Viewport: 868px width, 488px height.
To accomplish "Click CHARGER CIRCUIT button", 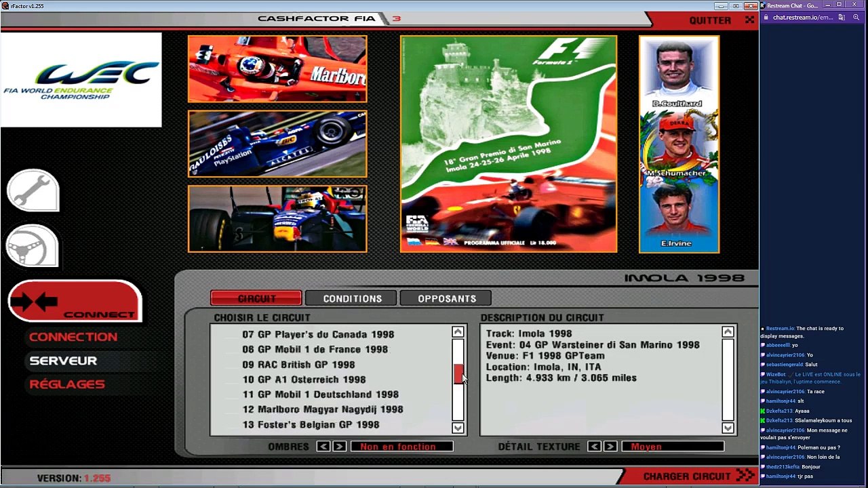I will click(687, 476).
